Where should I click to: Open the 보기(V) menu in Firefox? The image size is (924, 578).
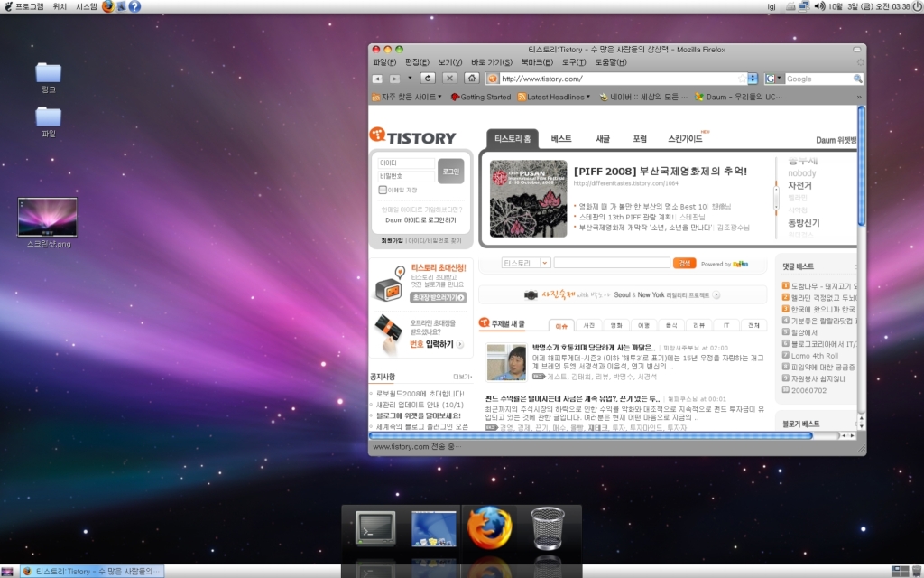coord(449,62)
